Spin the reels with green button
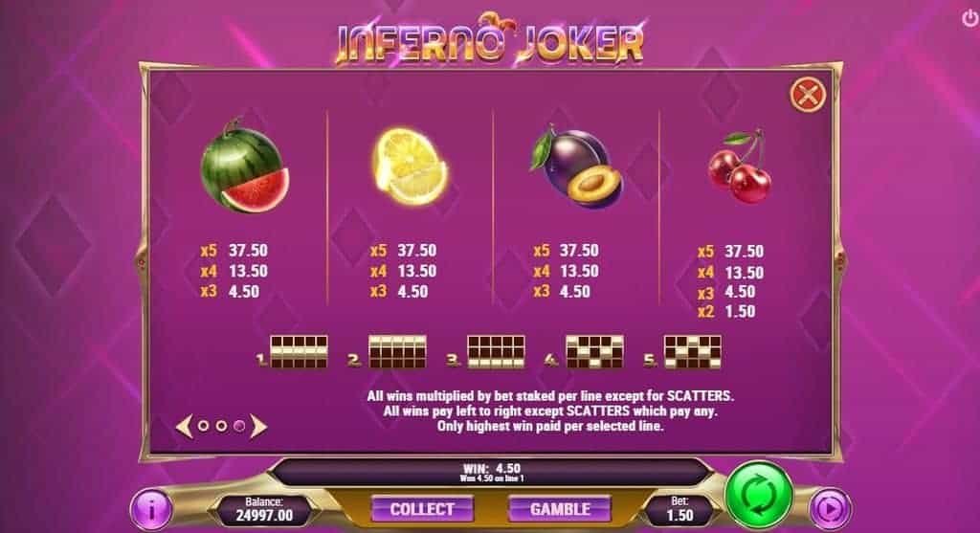This screenshot has width=980, height=533. click(759, 496)
